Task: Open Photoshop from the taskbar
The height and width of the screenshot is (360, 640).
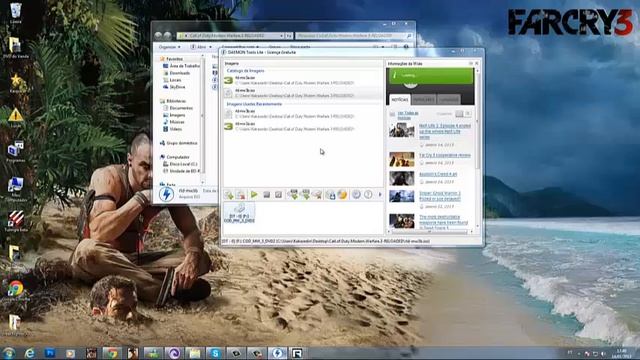Action: [50, 353]
